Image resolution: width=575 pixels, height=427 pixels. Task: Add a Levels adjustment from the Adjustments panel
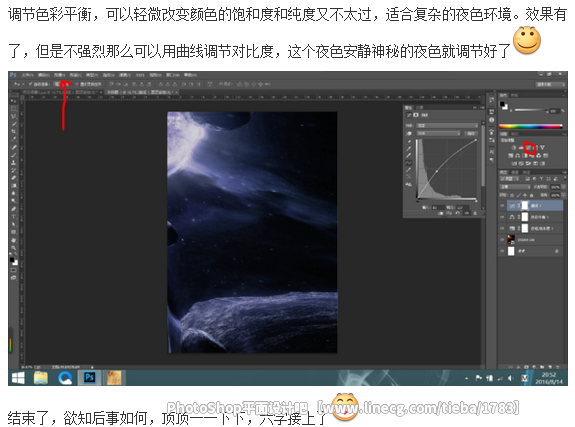pos(521,147)
